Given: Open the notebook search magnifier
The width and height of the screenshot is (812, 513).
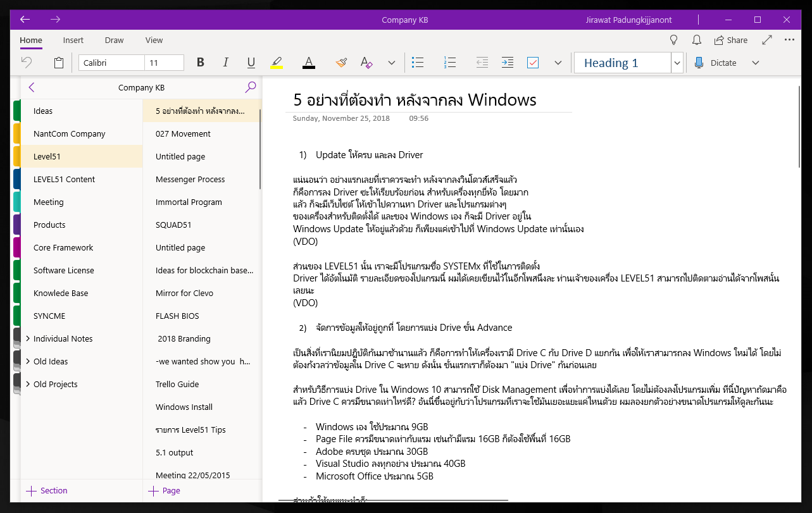Looking at the screenshot, I should (x=251, y=87).
